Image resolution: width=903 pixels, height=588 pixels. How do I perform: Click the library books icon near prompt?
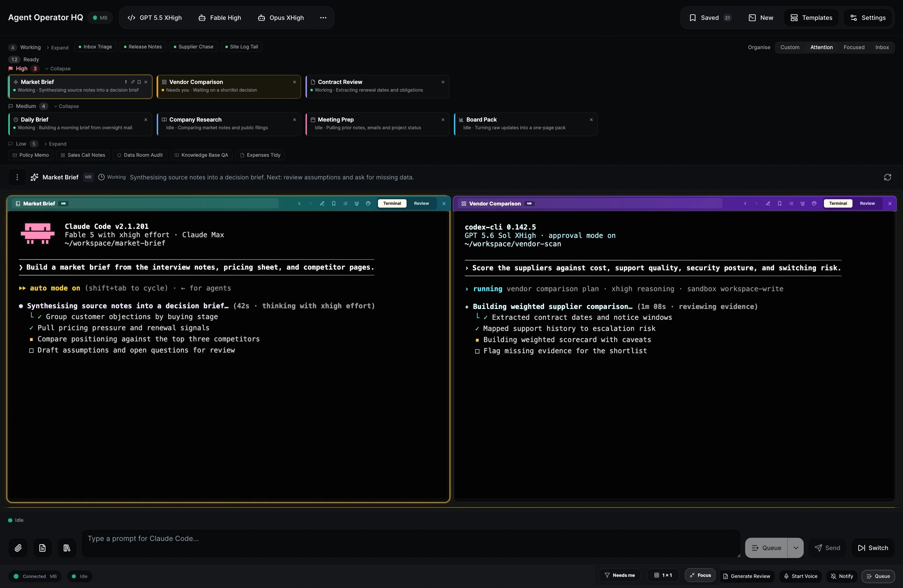click(x=67, y=548)
